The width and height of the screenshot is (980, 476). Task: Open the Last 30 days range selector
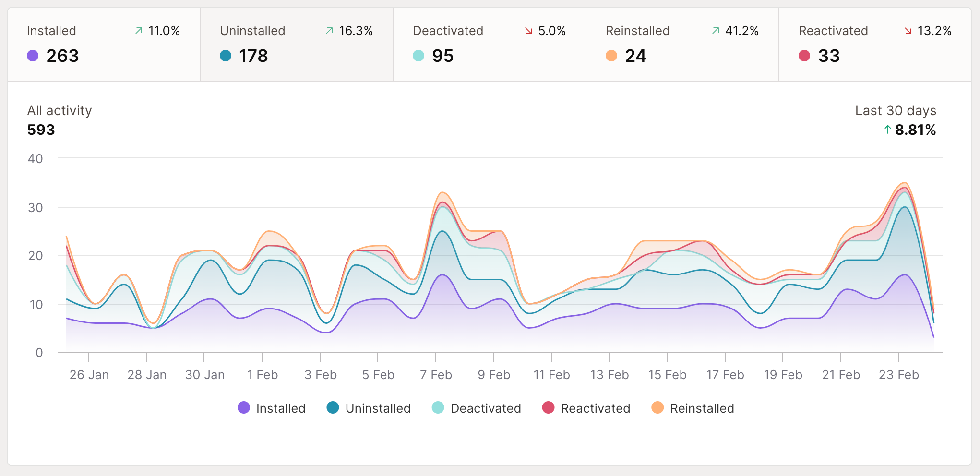pyautogui.click(x=896, y=110)
